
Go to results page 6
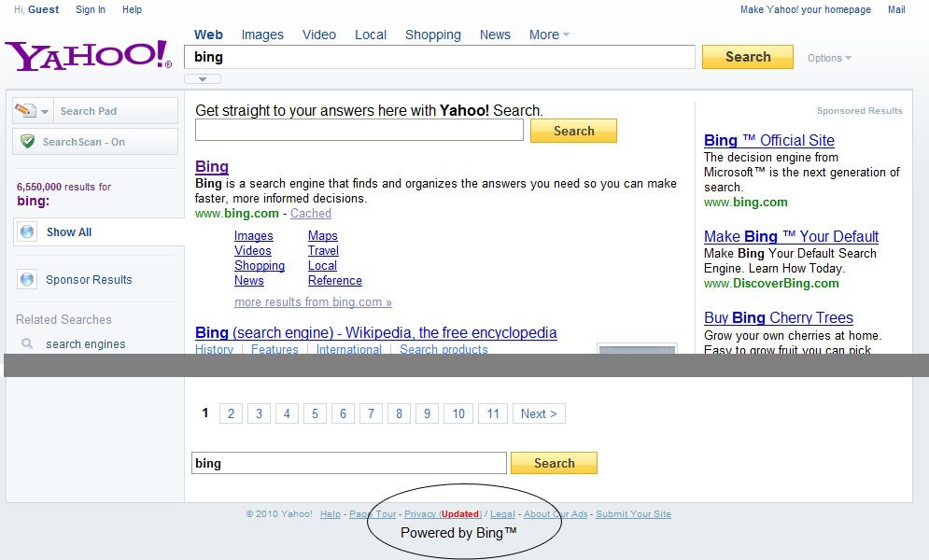(x=343, y=413)
